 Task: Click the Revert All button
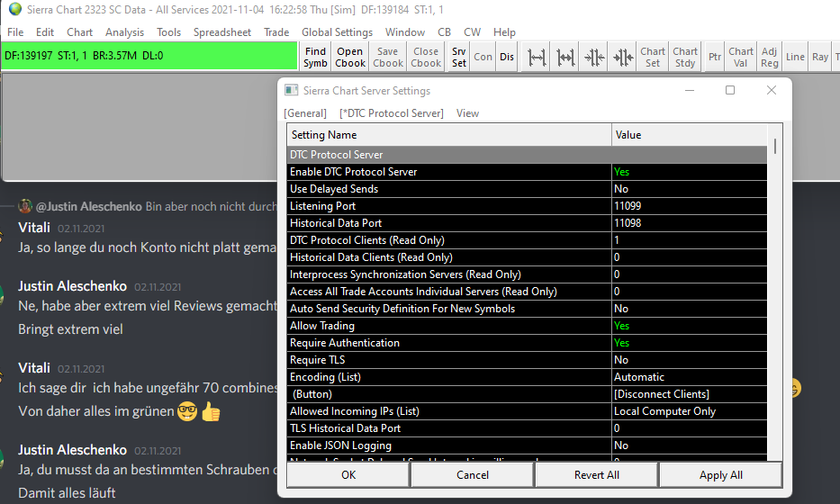(x=597, y=475)
